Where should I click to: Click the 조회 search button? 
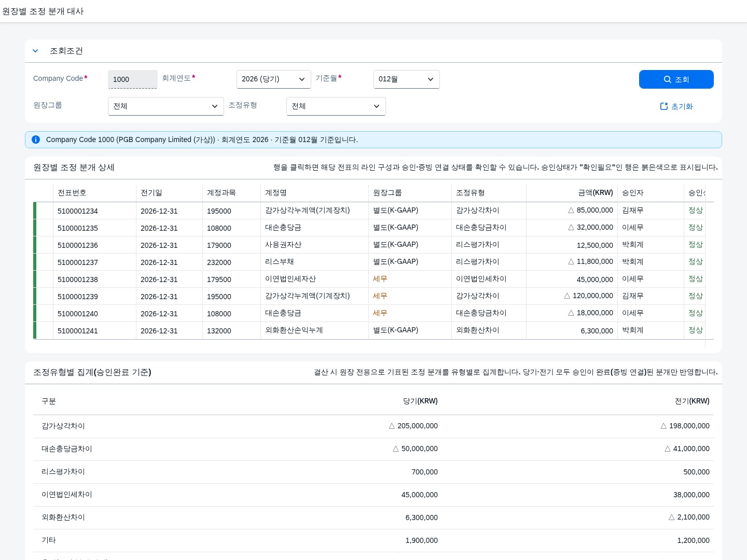(676, 79)
